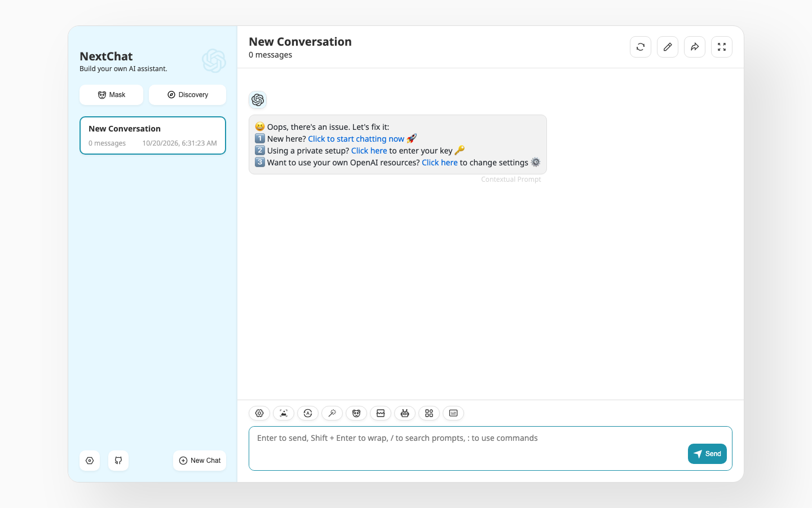This screenshot has height=508, width=812.
Task: Open settings from sidebar bottom icon
Action: (90, 461)
